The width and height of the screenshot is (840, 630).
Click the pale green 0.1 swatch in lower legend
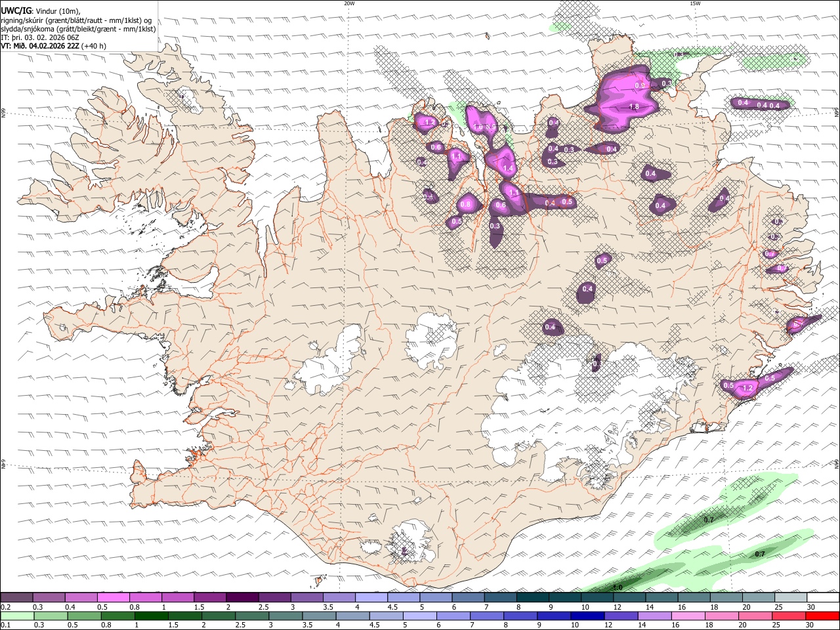click(17, 616)
